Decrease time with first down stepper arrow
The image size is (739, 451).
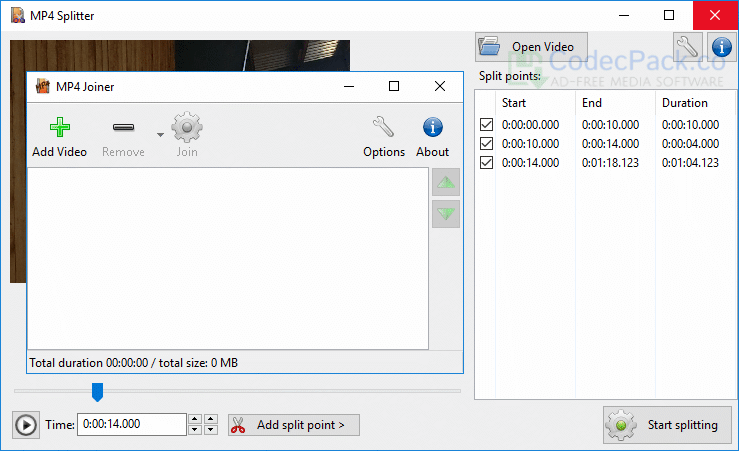coord(195,429)
